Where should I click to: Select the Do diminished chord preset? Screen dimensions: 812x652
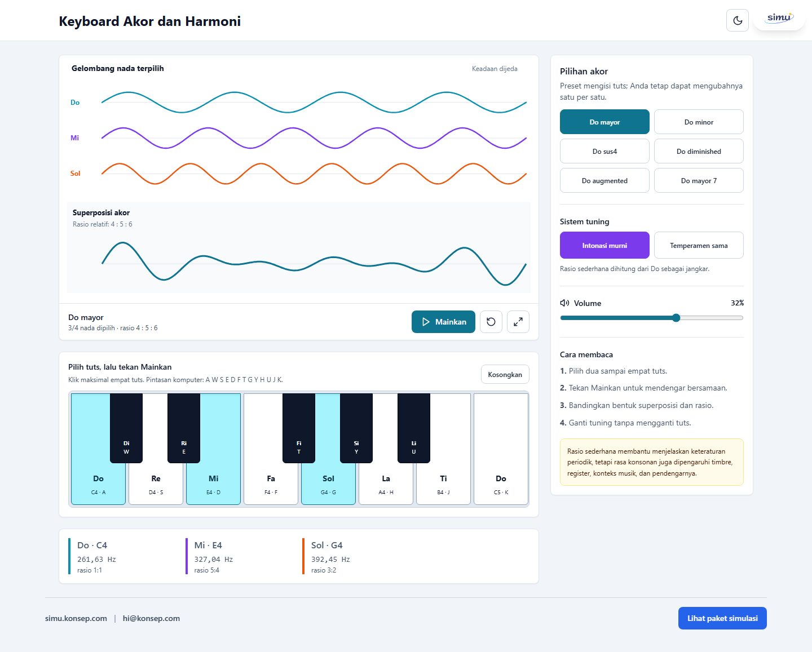point(699,151)
